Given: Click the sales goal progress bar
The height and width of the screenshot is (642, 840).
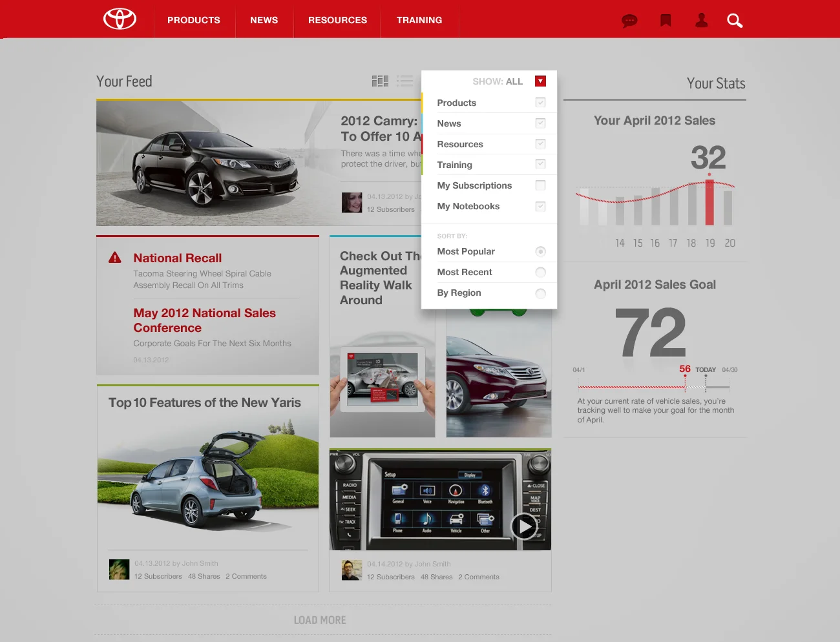Looking at the screenshot, I should 654,387.
